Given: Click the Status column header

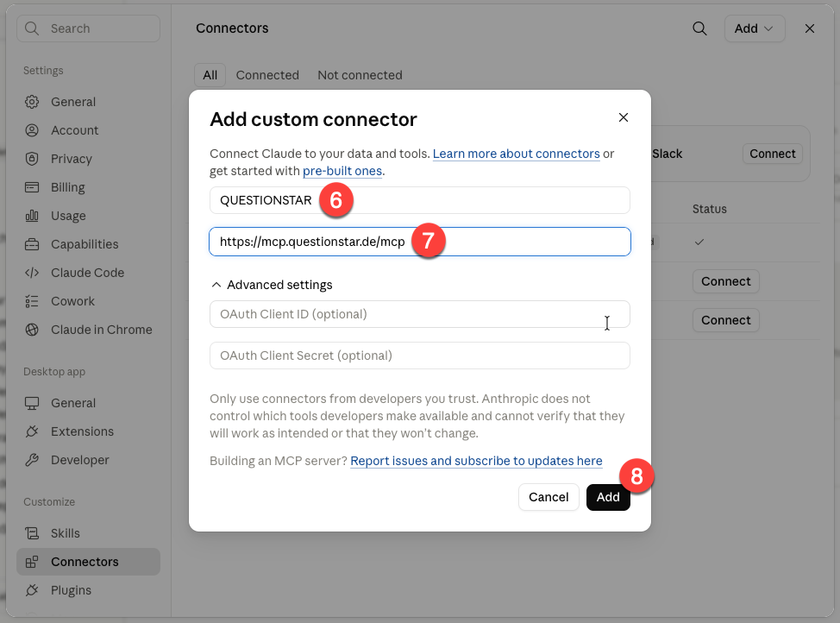Looking at the screenshot, I should [x=709, y=209].
